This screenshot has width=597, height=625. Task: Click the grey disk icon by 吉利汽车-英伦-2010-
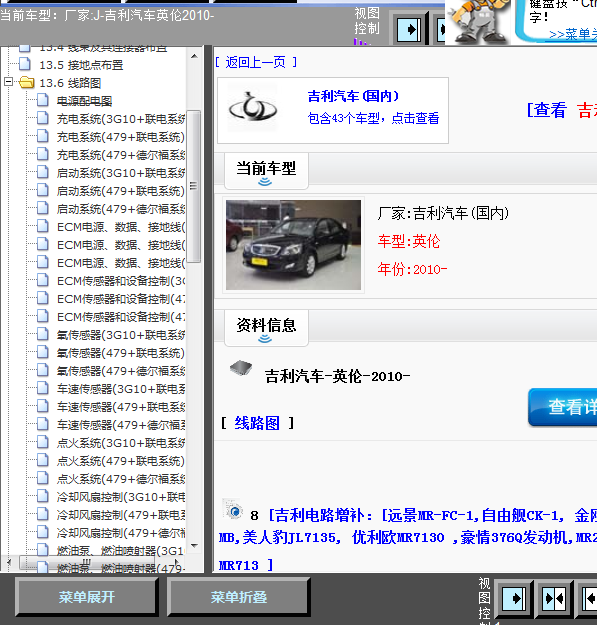click(241, 368)
